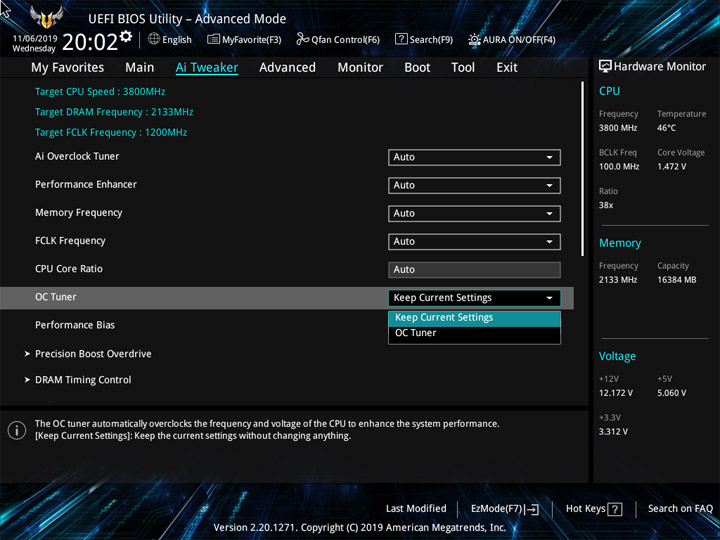Click the Hot Keys question mark icon
This screenshot has width=720, height=540.
[x=614, y=509]
